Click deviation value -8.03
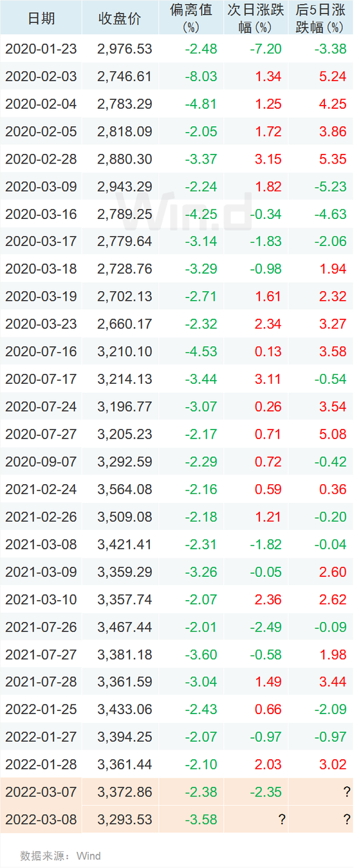354x868 pixels. click(201, 77)
